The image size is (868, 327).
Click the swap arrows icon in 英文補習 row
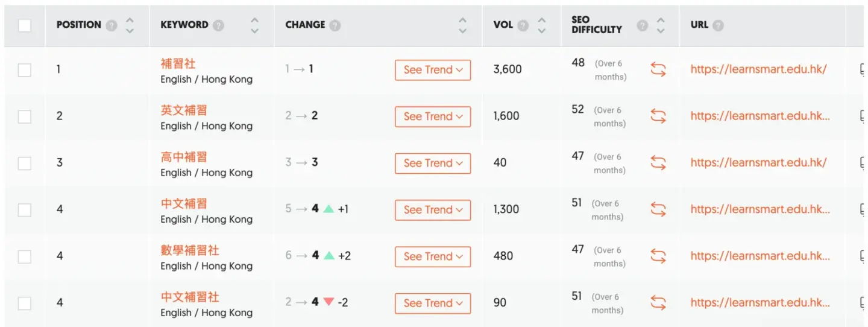[658, 116]
